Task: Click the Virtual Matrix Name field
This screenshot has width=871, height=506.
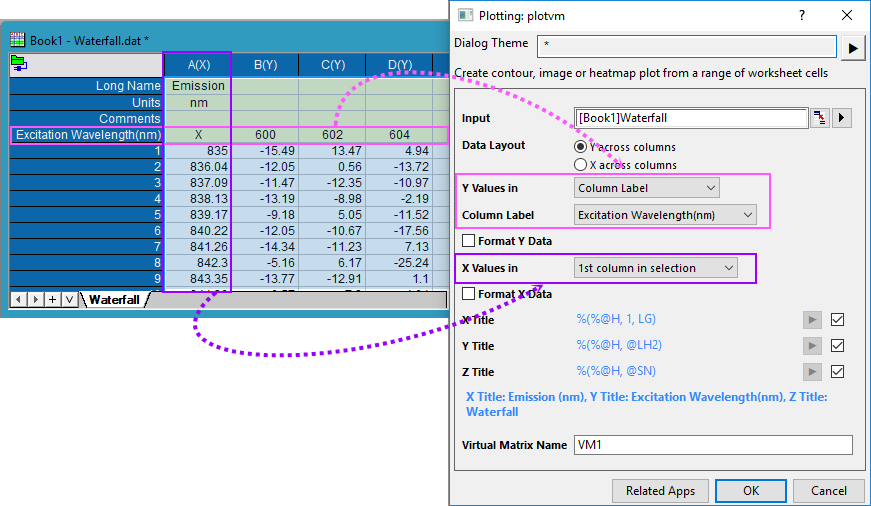Action: [713, 445]
